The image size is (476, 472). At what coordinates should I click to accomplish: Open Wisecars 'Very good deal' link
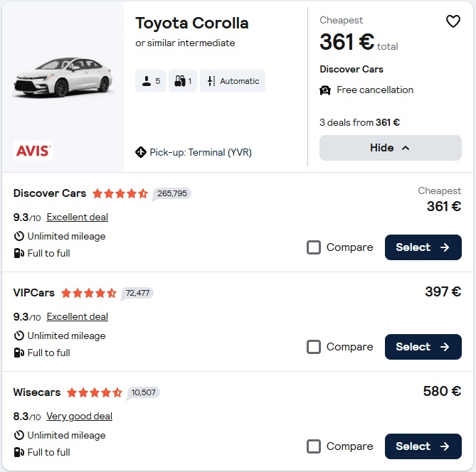click(79, 416)
